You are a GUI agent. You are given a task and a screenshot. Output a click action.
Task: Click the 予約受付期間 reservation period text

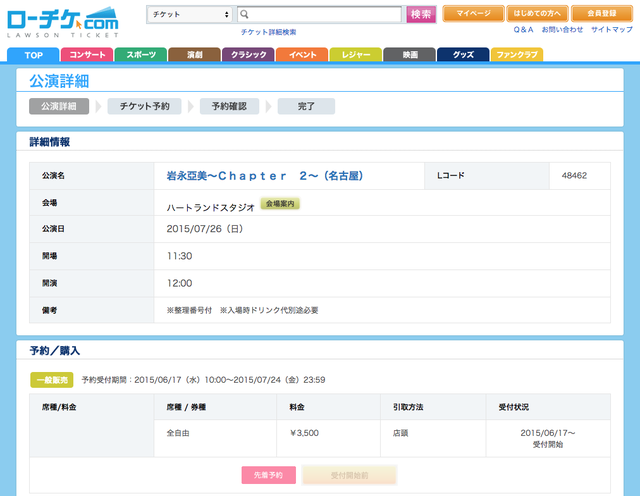point(203,380)
